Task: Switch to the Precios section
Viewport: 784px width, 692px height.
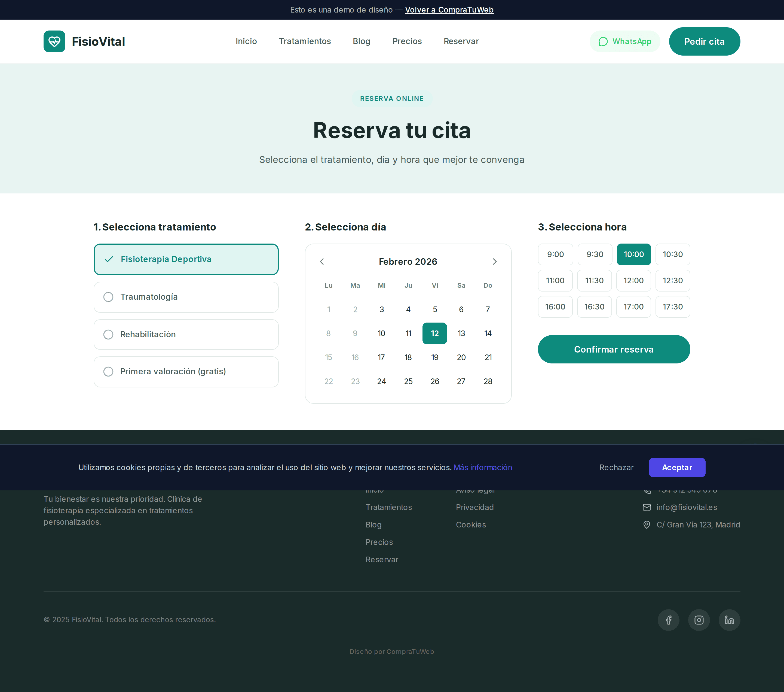Action: [407, 41]
